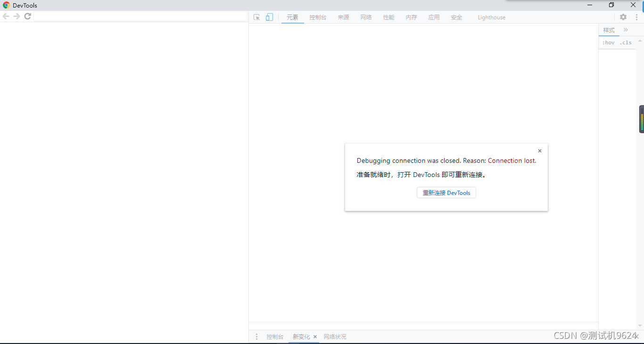
Task: Switch to the top 控制台 tab
Action: click(318, 17)
